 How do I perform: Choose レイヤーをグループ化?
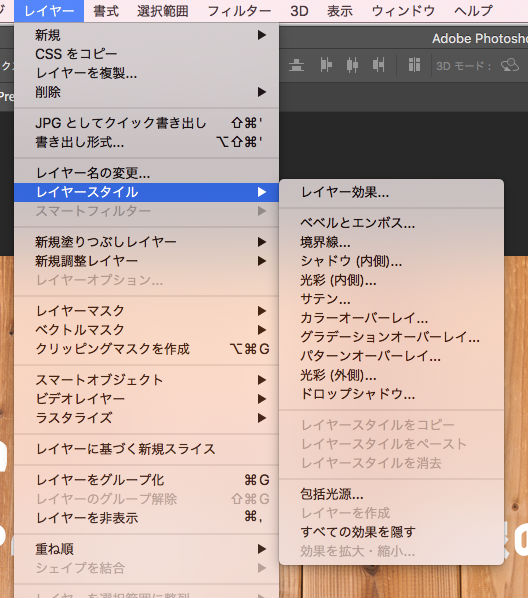tap(146, 480)
